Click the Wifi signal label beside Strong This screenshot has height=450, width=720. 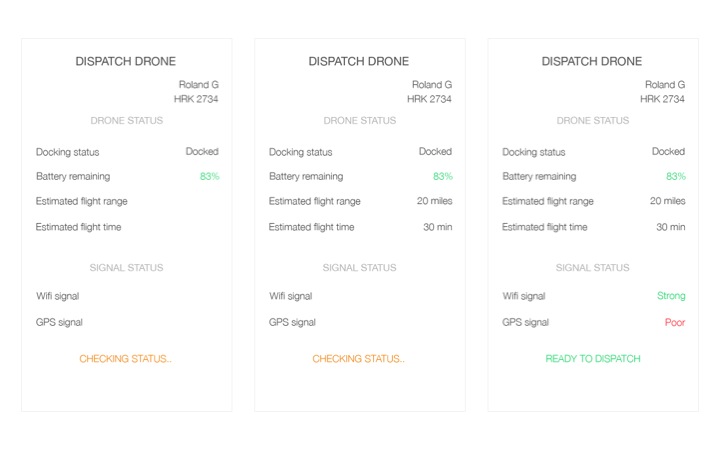pos(523,296)
